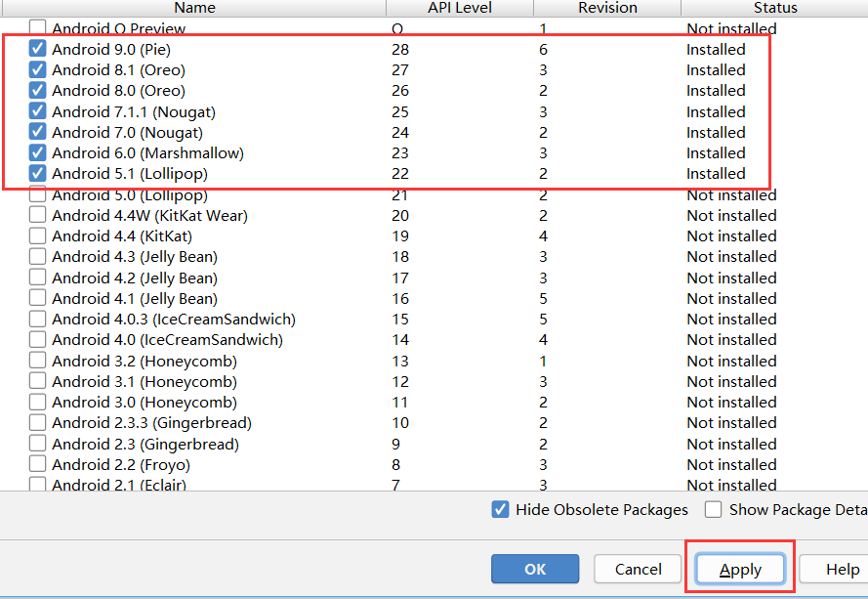Select the "Android 4.0.3 (IceCreamSandwich)" name text
Image resolution: width=868 pixels, height=599 pixels.
tap(174, 320)
